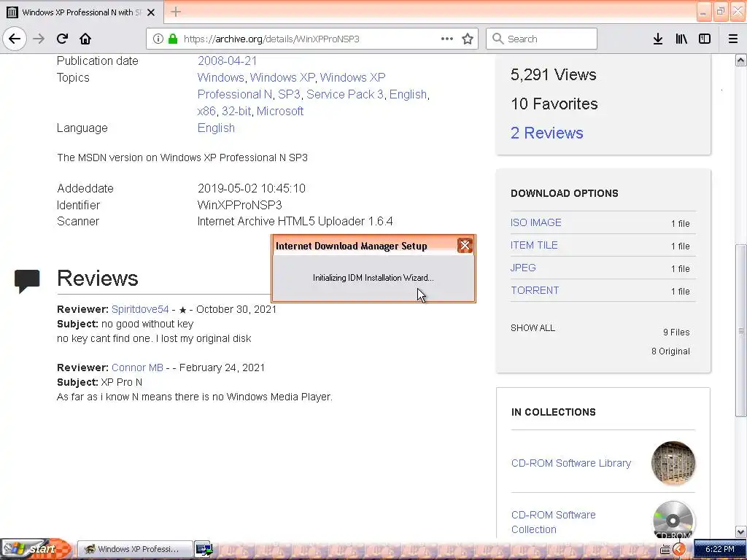Bookmark this page with the star icon
747x560 pixels.
468,39
